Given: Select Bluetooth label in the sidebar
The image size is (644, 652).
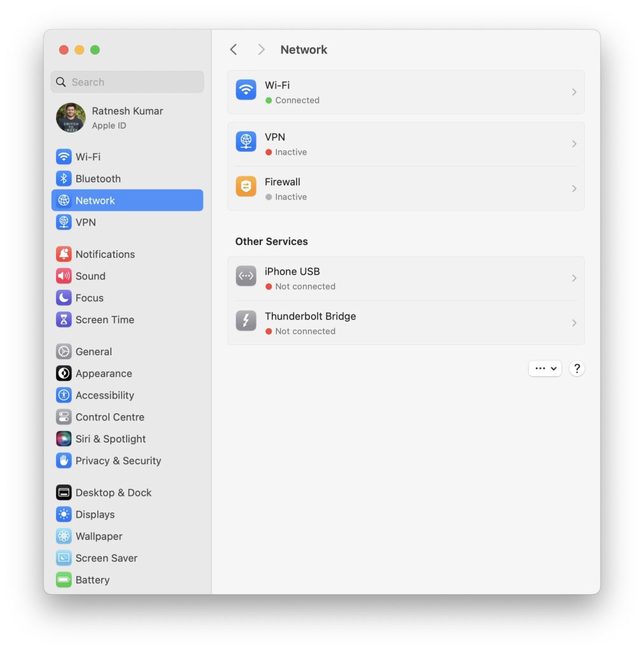Looking at the screenshot, I should point(98,179).
